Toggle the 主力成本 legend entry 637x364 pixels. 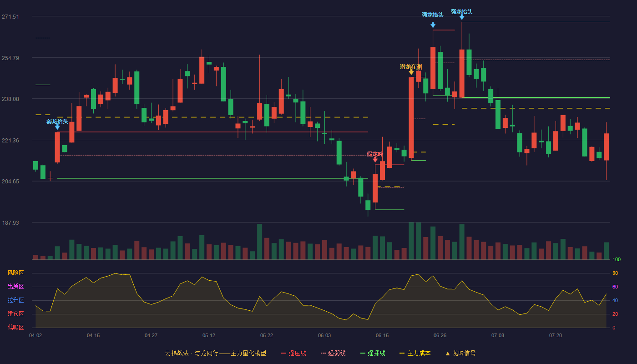(x=415, y=353)
